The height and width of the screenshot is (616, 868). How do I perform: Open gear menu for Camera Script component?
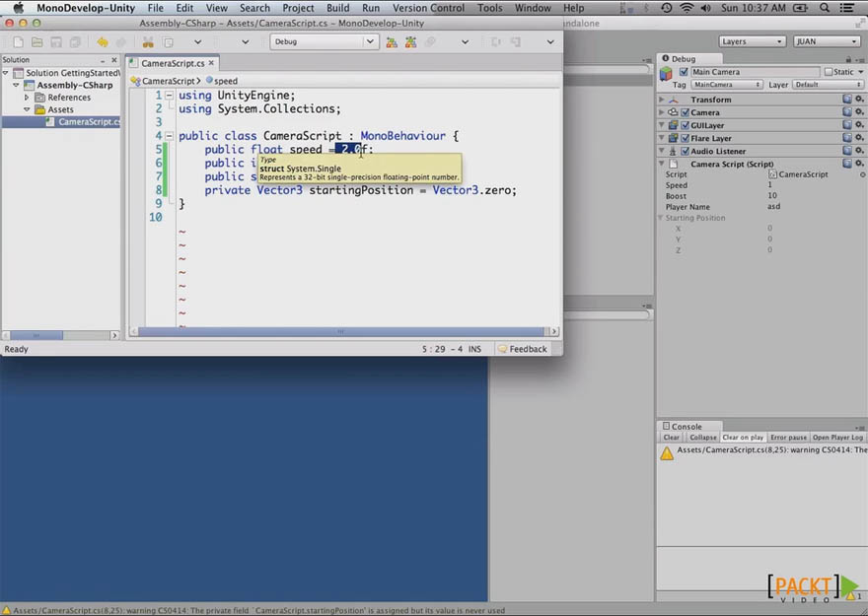[x=859, y=164]
